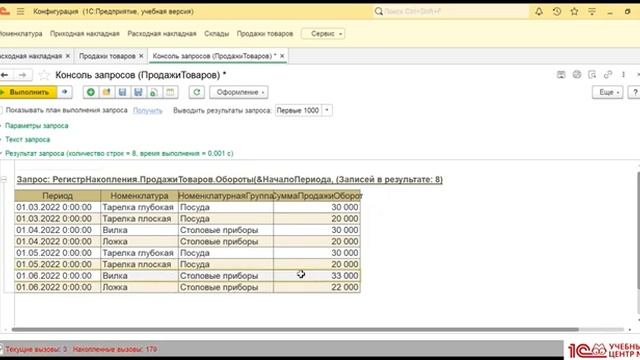Click the Выполнить button
The height and width of the screenshot is (360, 640).
pyautogui.click(x=28, y=92)
